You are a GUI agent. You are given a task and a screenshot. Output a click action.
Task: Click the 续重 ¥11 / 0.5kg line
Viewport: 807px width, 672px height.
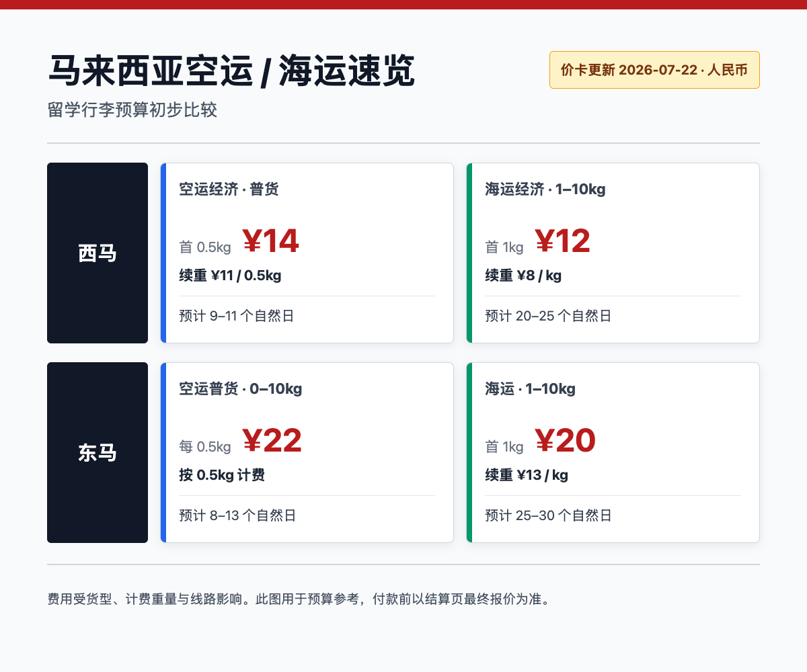click(x=230, y=276)
